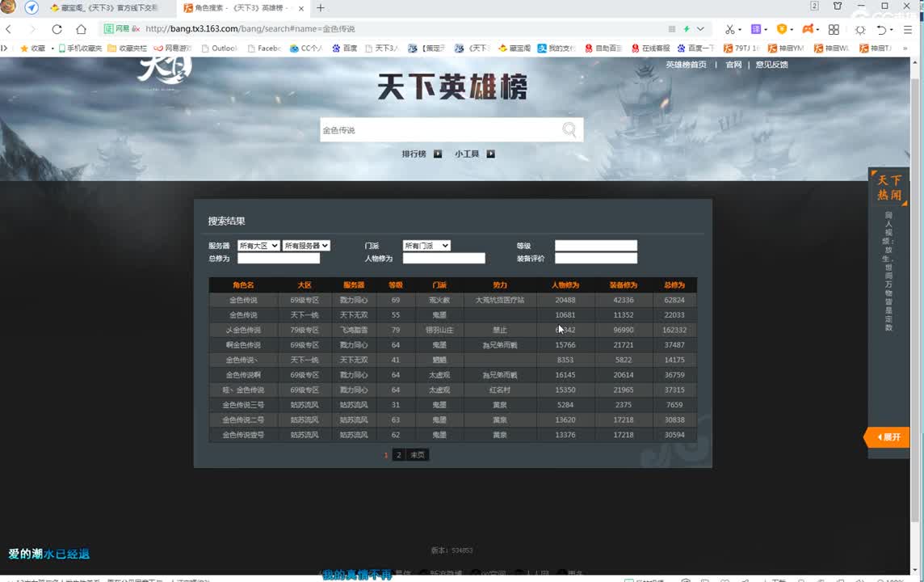Click the scissors screenshot tool icon
The image size is (924, 582).
click(731, 28)
